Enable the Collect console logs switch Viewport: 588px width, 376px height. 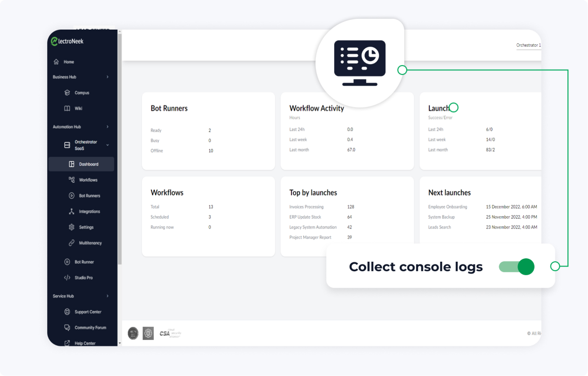[517, 267]
